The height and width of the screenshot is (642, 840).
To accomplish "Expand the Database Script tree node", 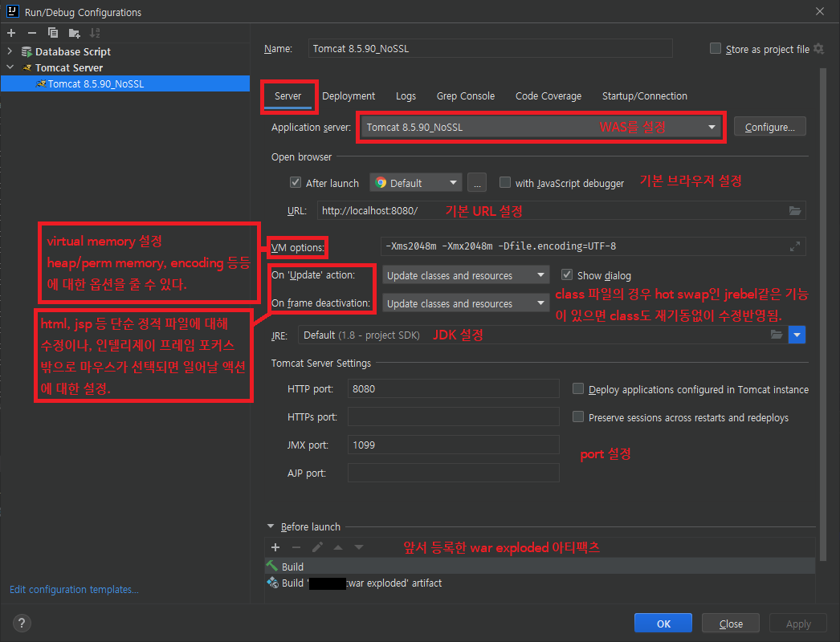I will point(10,51).
